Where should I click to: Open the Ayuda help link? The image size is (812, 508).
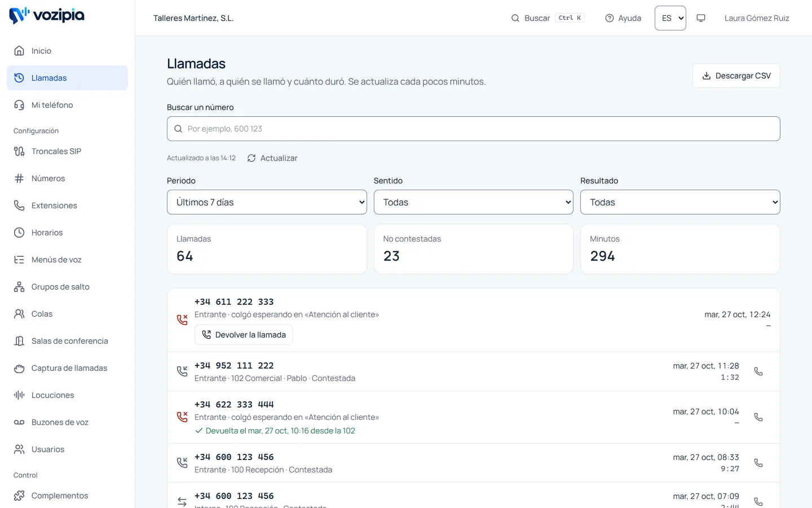(623, 18)
